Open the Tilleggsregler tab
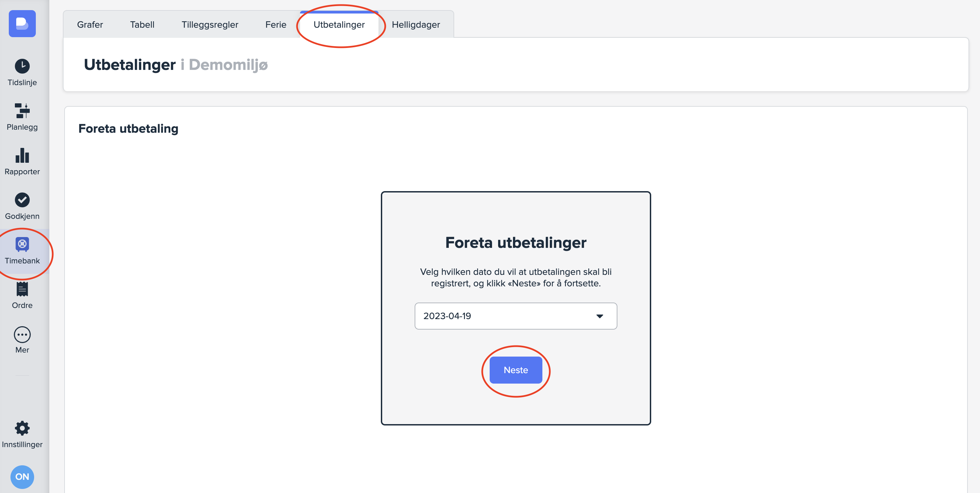This screenshot has height=493, width=980. (x=210, y=25)
